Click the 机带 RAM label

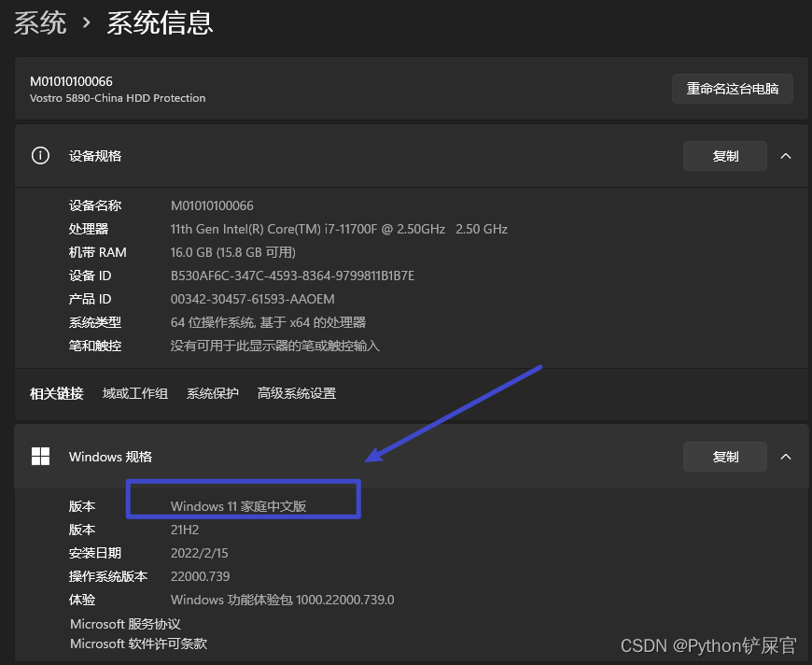click(x=97, y=252)
